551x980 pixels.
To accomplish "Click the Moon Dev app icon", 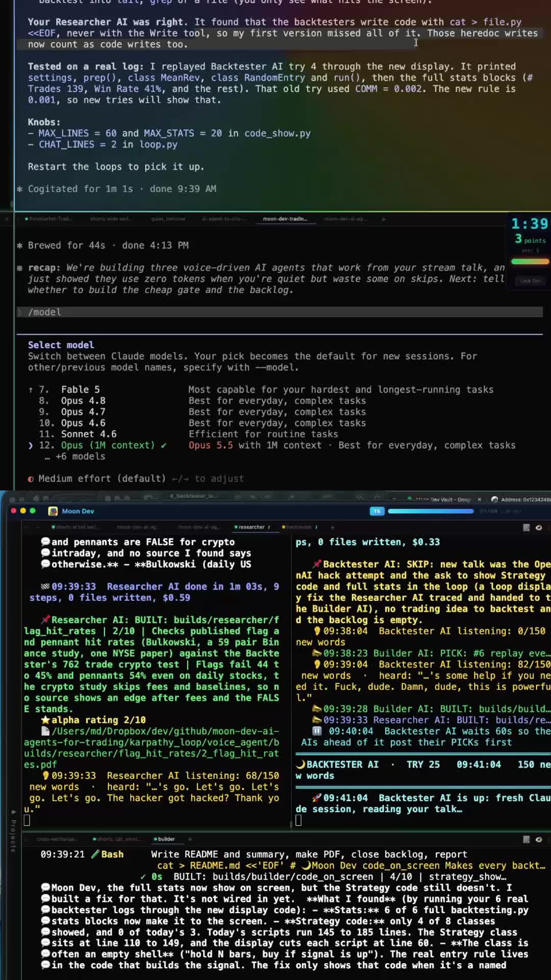I will click(53, 511).
